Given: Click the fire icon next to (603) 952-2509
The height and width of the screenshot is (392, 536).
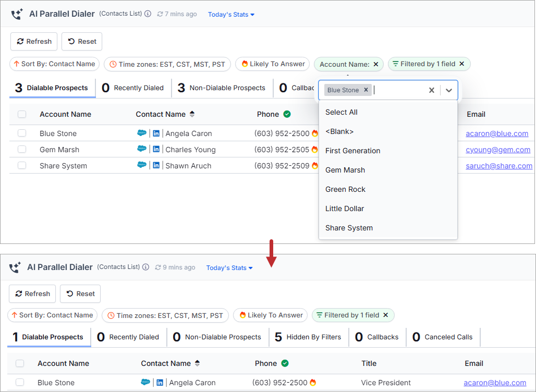Looking at the screenshot, I should (315, 165).
